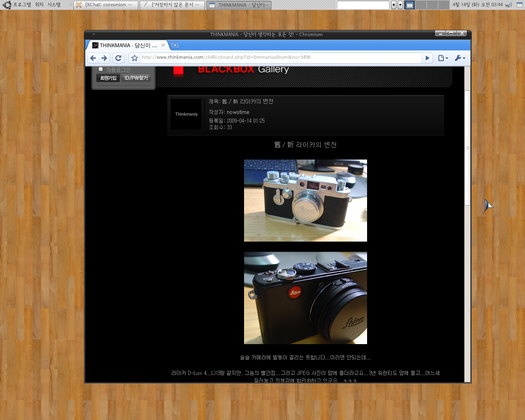Open the wrench tools menu
The width and height of the screenshot is (525, 420).
click(x=460, y=58)
